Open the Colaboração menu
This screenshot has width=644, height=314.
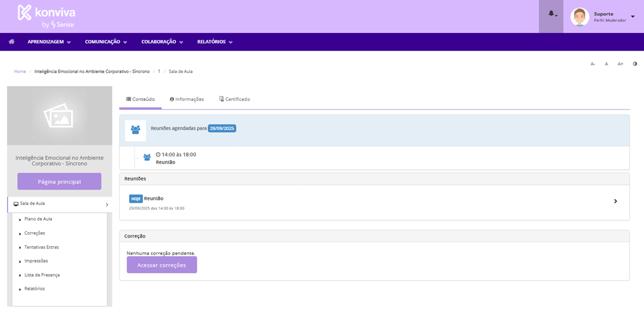pyautogui.click(x=162, y=42)
